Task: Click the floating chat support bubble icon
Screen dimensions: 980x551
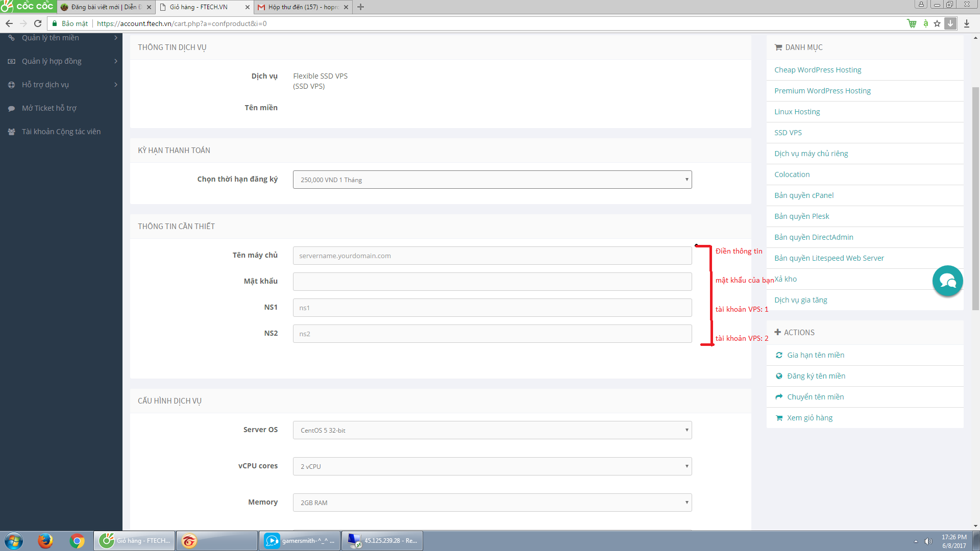Action: pyautogui.click(x=947, y=281)
